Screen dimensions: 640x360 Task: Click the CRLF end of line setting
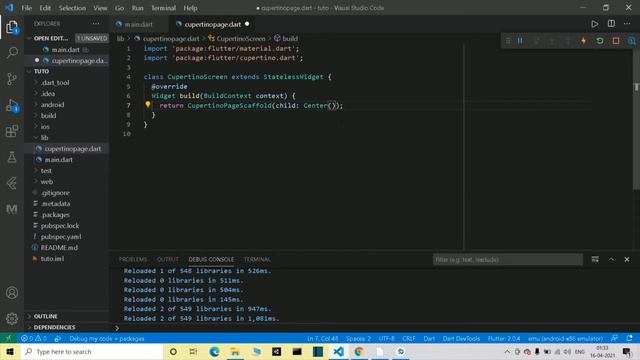[409, 338]
